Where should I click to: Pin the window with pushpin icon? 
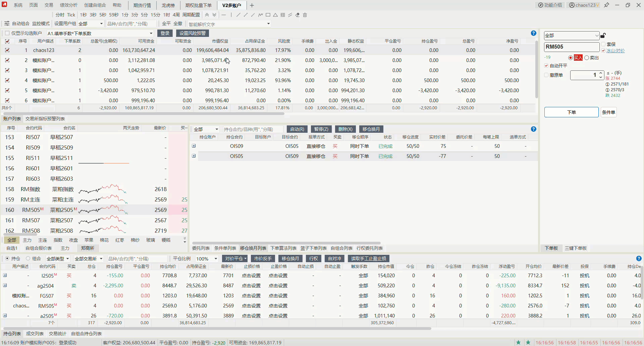click(606, 5)
